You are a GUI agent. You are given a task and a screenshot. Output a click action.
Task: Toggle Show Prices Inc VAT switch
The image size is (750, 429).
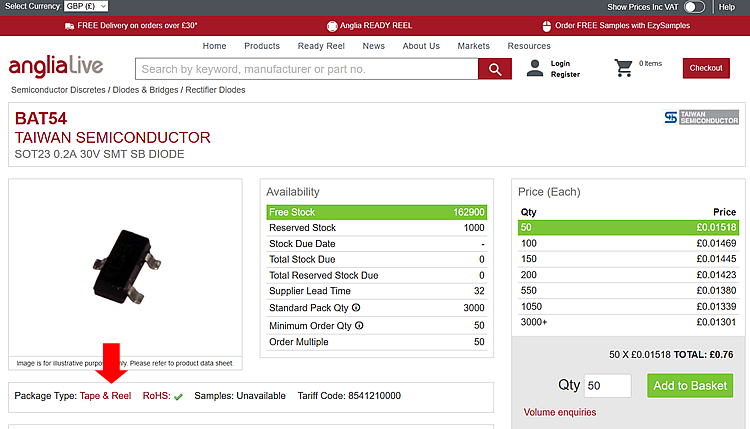[x=694, y=7]
